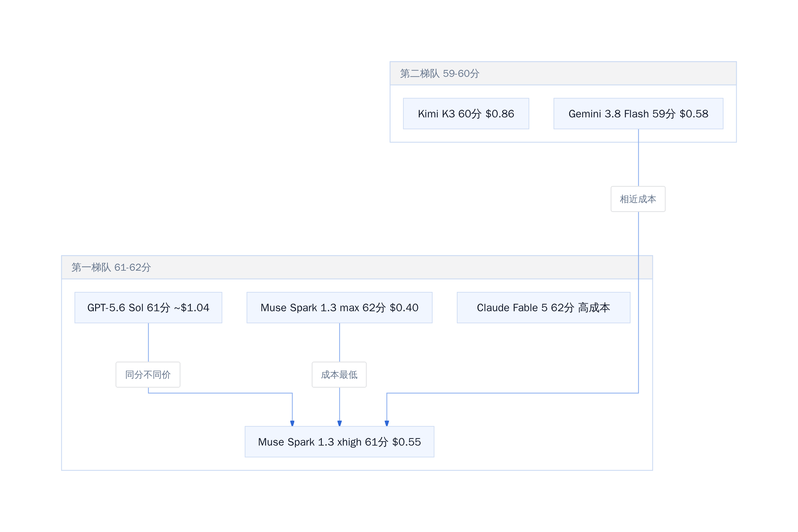
Task: Select the Gemini 3.8 Flash 59分 $0.58 node
Action: [638, 114]
